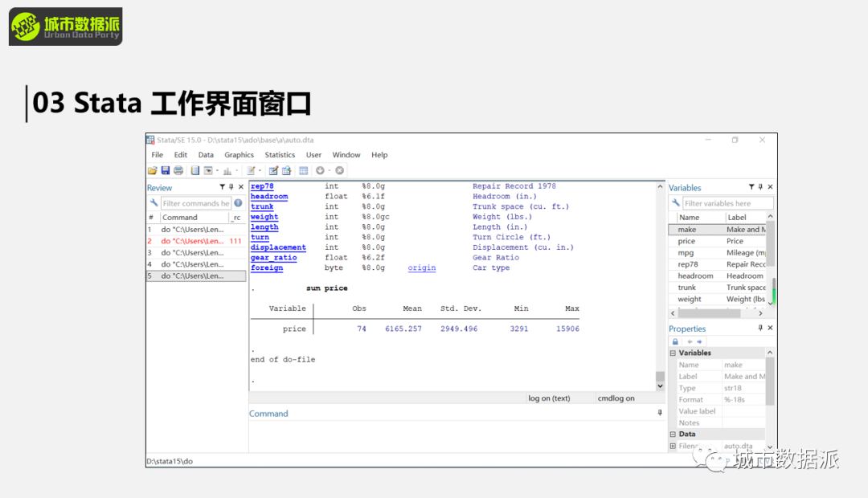Viewport: 868px width, 498px height.
Task: Click the wrench icon in Review panel
Action: coord(154,203)
